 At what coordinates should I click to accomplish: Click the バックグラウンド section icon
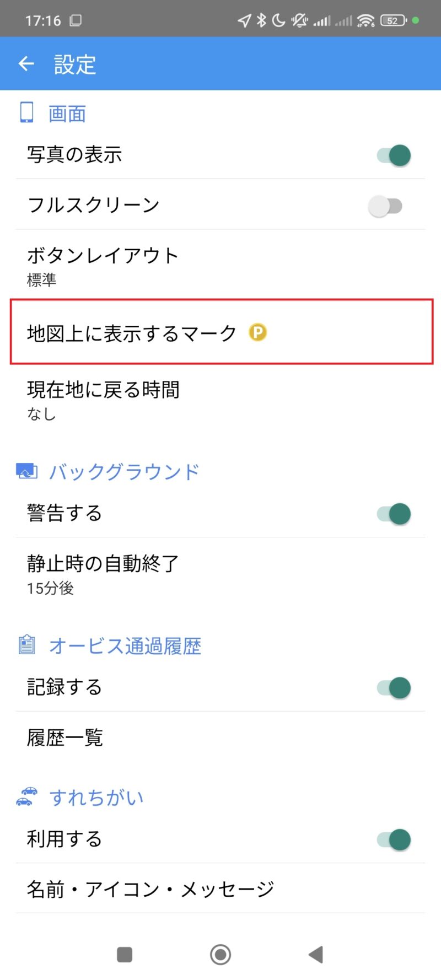pos(26,471)
